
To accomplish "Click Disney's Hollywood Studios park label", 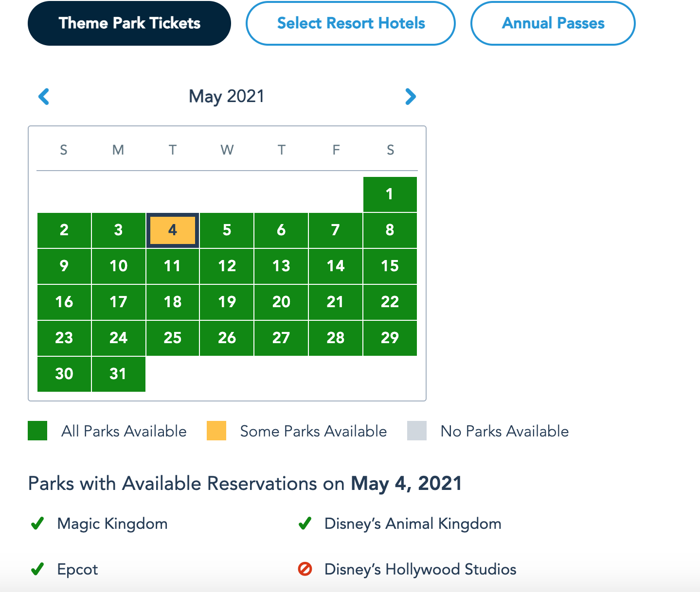I will click(x=420, y=569).
